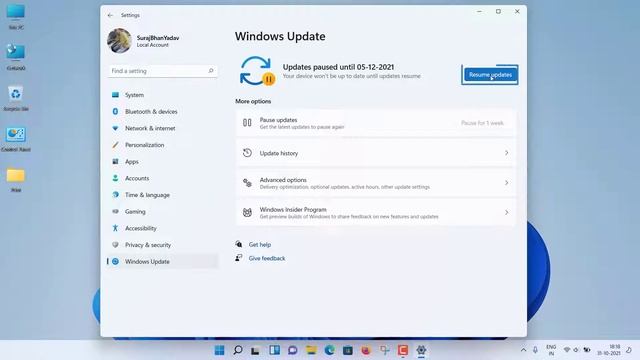Image resolution: width=640 pixels, height=360 pixels.
Task: Select System in the sidebar
Action: click(x=162, y=95)
